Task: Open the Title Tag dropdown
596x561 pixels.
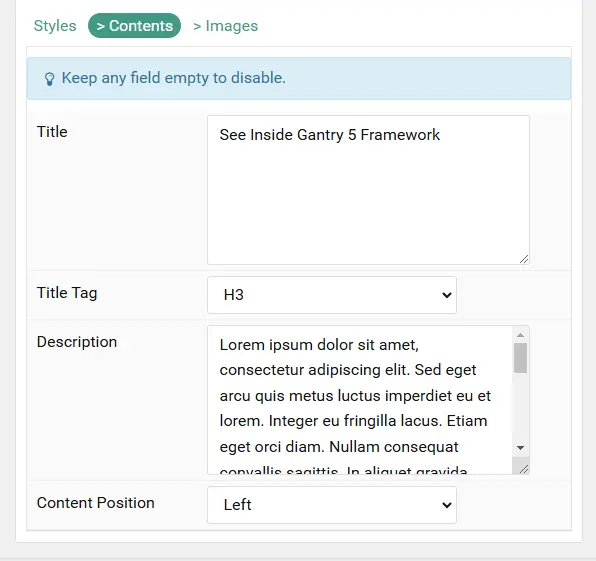Action: pos(331,295)
